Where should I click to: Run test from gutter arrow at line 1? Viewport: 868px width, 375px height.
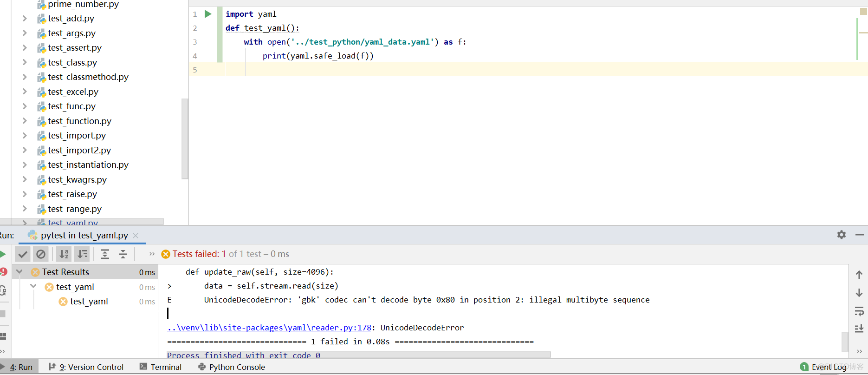coord(208,14)
